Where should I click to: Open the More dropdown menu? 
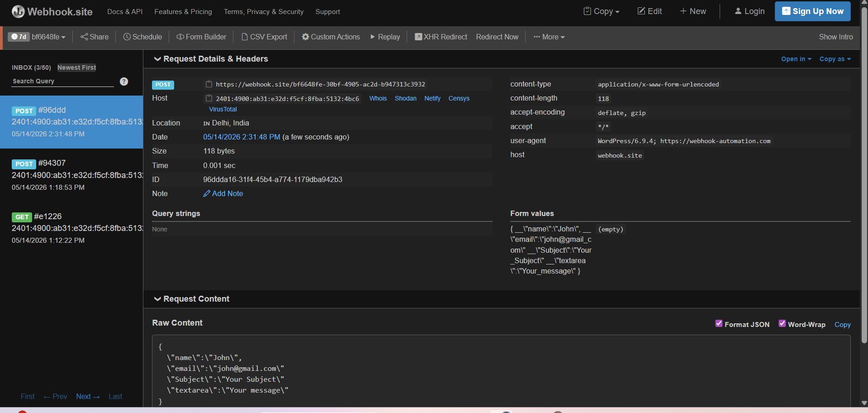click(549, 37)
